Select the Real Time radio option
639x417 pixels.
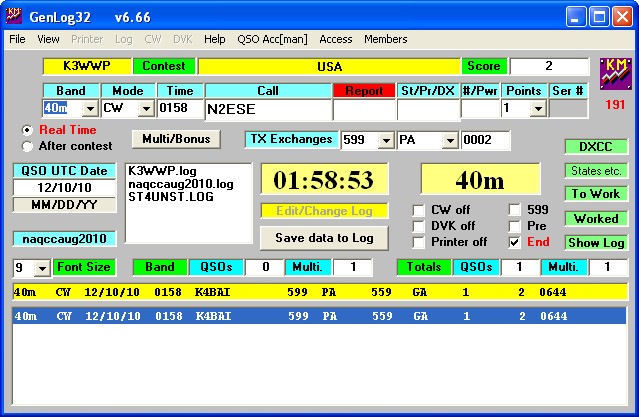click(x=27, y=130)
